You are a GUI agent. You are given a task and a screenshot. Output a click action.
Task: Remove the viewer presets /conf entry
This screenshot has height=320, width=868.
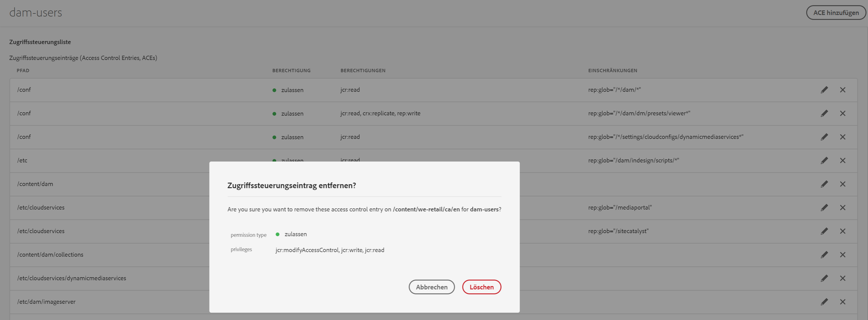click(842, 113)
